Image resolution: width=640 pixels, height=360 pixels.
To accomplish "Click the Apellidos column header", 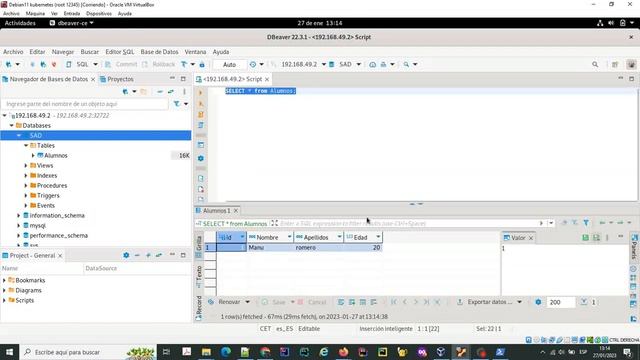I will pos(318,237).
